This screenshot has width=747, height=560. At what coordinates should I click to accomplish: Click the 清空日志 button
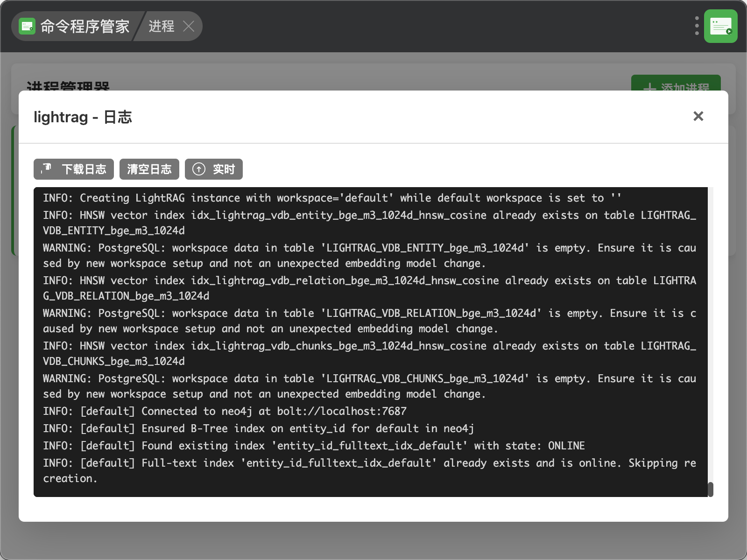click(149, 169)
